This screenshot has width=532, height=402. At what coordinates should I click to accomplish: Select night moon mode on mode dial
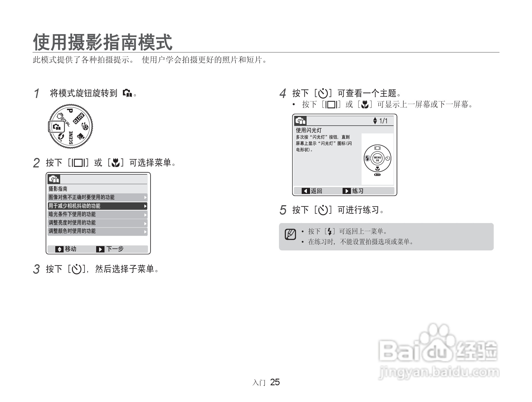[x=61, y=137]
